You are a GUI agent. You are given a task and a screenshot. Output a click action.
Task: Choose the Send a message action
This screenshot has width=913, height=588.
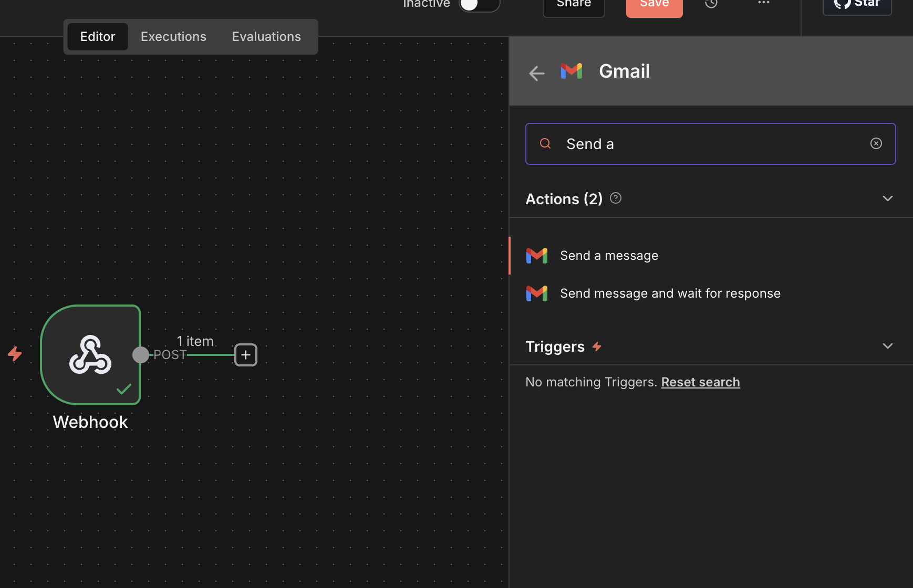point(609,256)
